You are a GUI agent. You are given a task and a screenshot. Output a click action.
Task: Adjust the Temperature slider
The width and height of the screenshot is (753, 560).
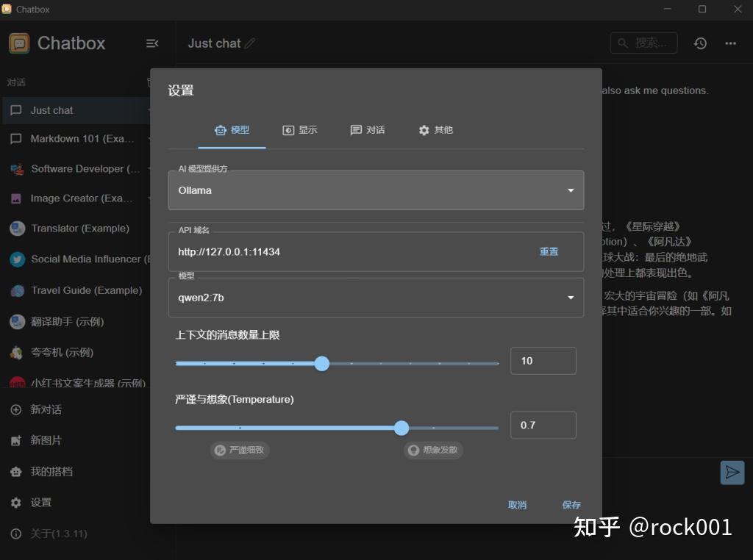[x=402, y=428]
